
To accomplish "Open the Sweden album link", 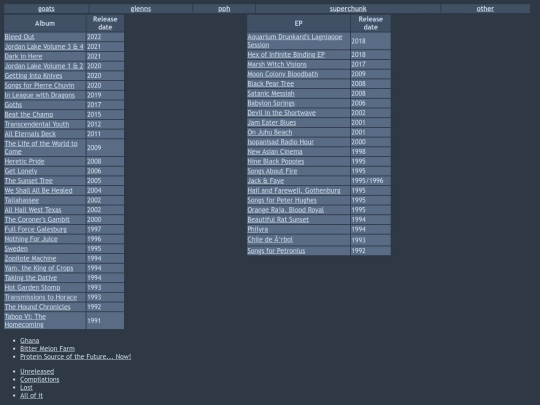I will [x=16, y=248].
